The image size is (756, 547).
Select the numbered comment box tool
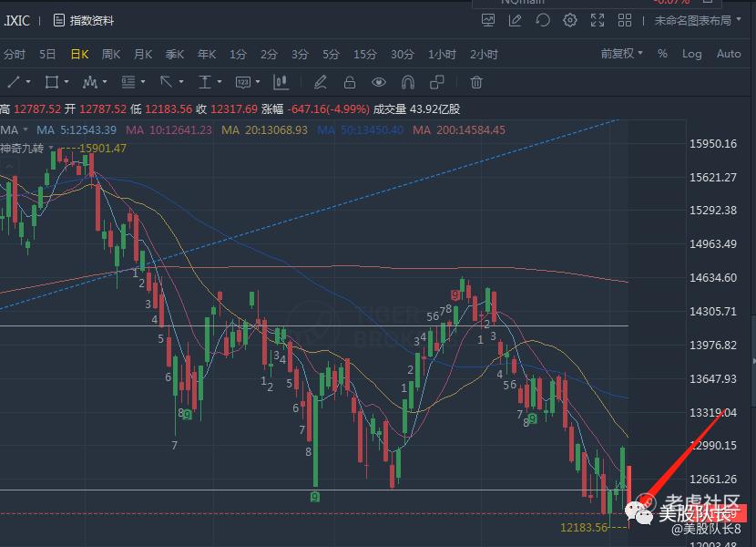pos(243,83)
